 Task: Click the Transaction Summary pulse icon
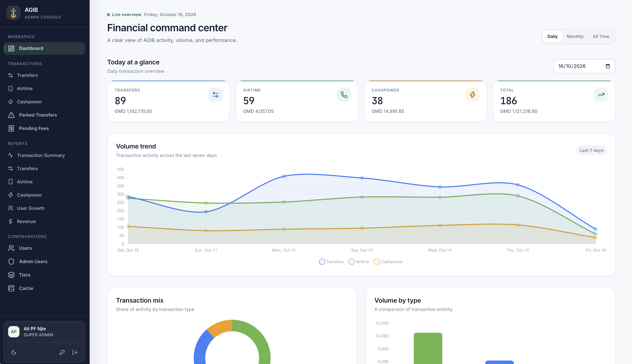point(11,155)
